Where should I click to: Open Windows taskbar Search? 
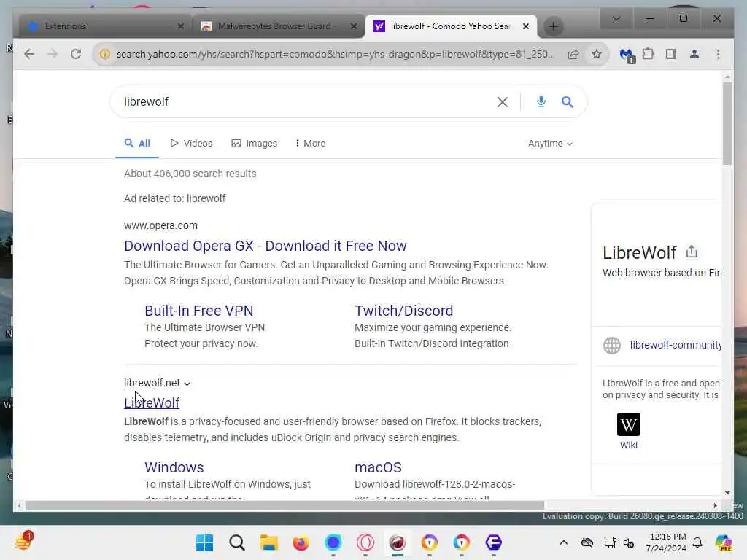pos(237,542)
